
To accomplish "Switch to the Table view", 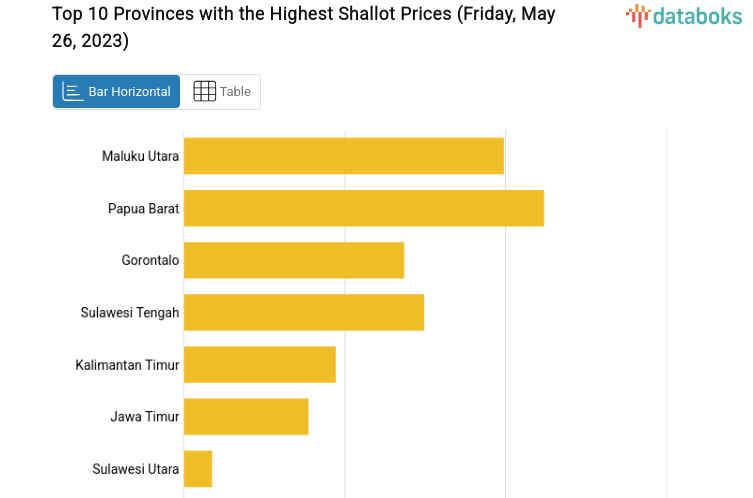I will (222, 91).
